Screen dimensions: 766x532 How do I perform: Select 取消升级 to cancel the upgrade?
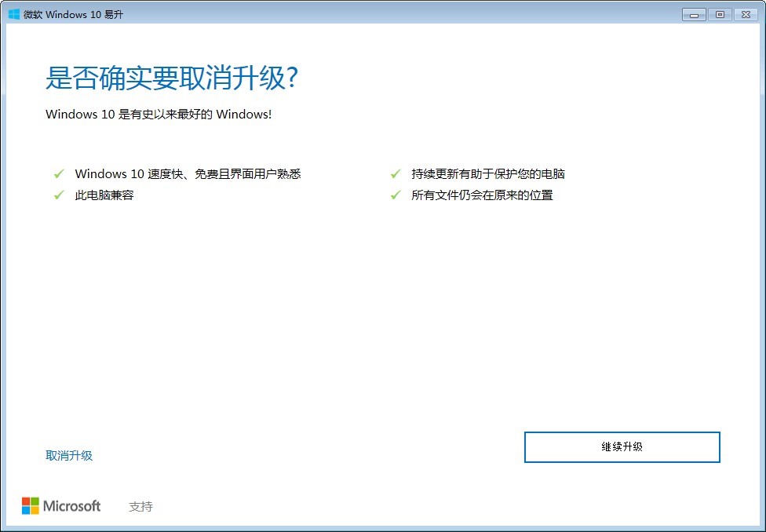pos(69,455)
